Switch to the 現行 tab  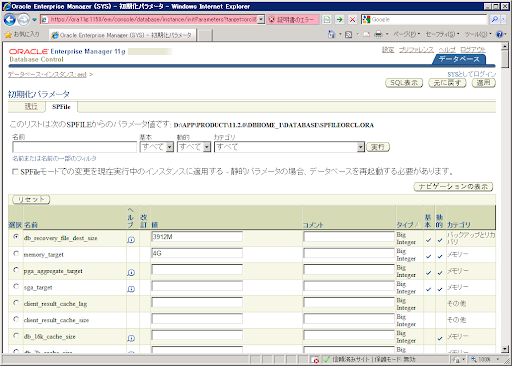pyautogui.click(x=31, y=107)
